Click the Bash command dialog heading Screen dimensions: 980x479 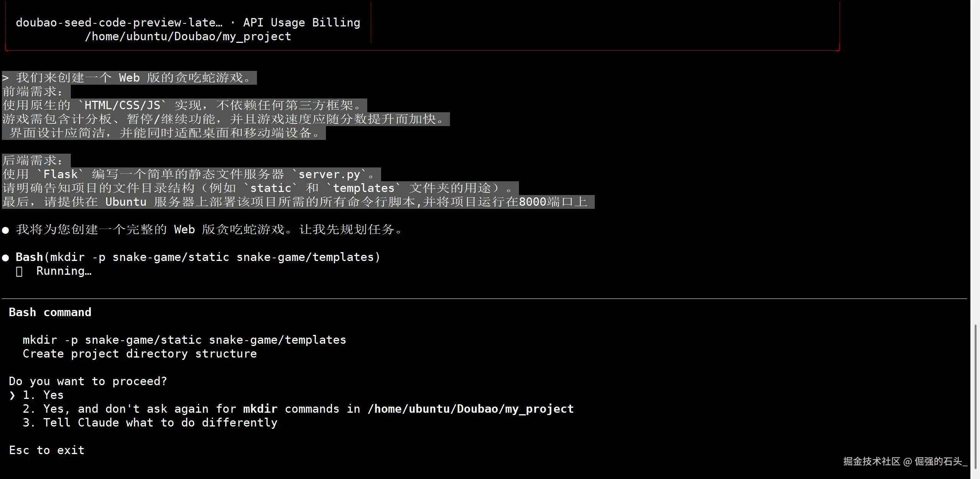pos(50,312)
